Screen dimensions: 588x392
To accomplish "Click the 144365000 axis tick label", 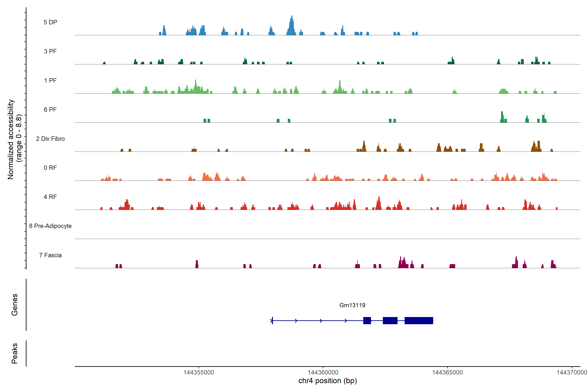I will [x=447, y=372].
